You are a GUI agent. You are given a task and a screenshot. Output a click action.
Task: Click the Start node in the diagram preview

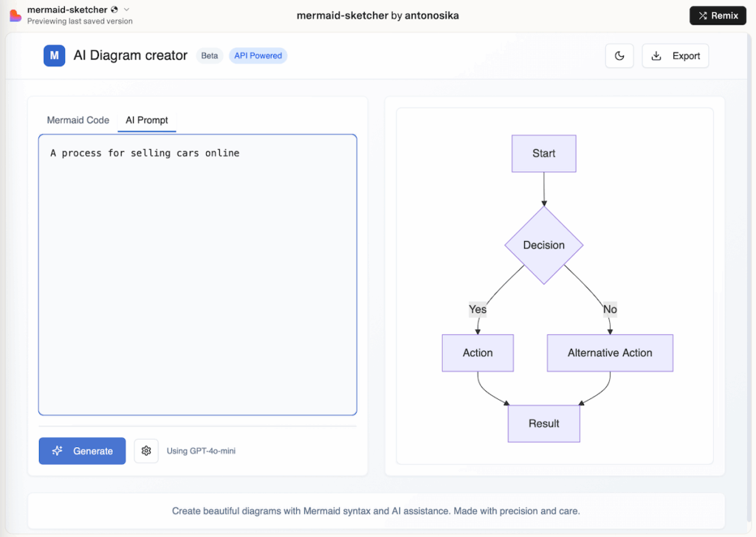(544, 153)
